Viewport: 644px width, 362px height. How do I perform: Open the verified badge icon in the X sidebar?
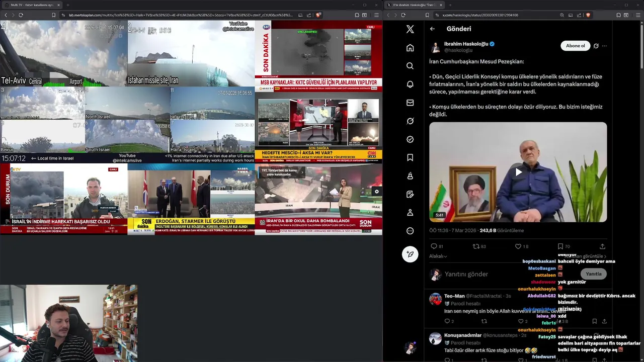tap(410, 139)
